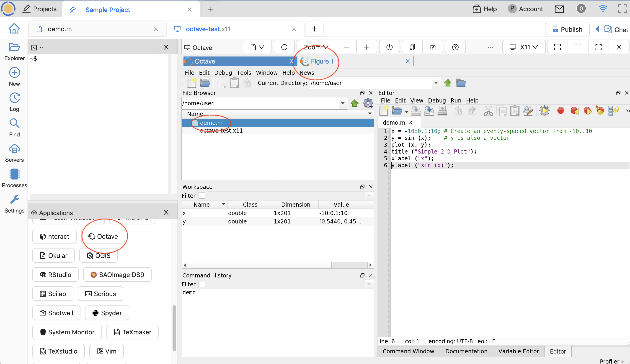Enable the Command History Filter checkbox
Viewport: 630px width, 364px height.
[x=201, y=284]
